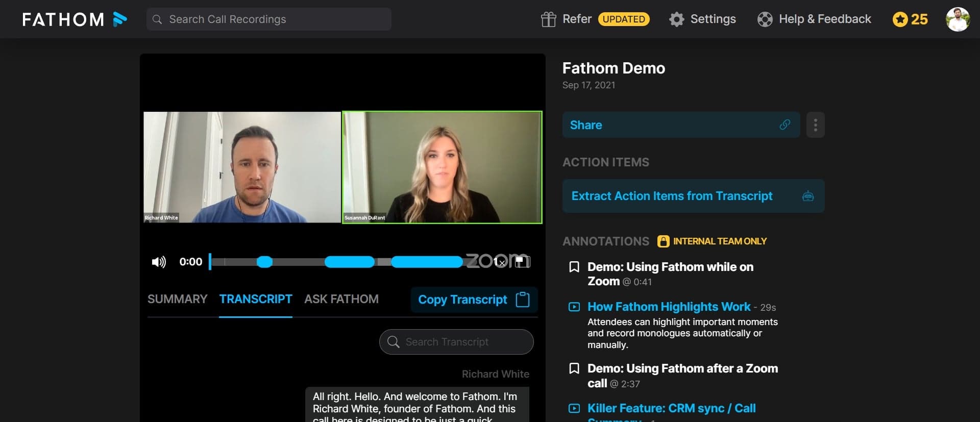
Task: Jump to the first blue highlight on timeline
Action: point(264,262)
